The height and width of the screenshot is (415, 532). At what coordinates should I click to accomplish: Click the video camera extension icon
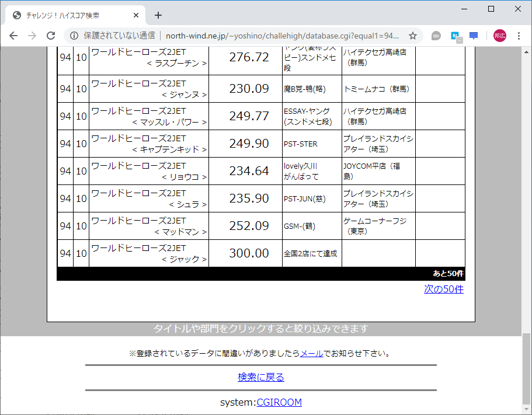coord(436,35)
